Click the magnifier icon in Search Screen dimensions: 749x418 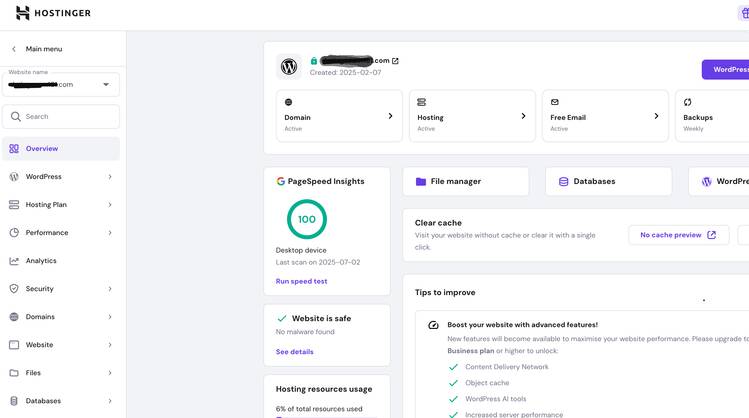15,117
